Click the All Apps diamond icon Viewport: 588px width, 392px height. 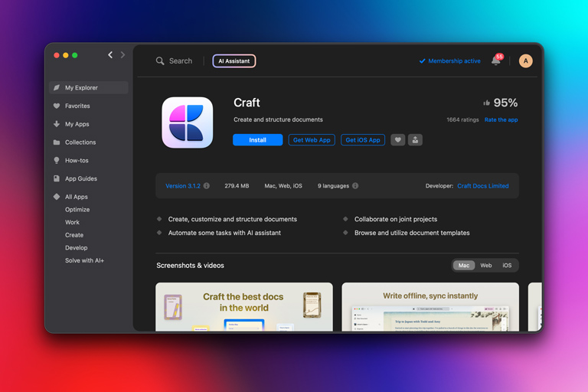coord(57,197)
